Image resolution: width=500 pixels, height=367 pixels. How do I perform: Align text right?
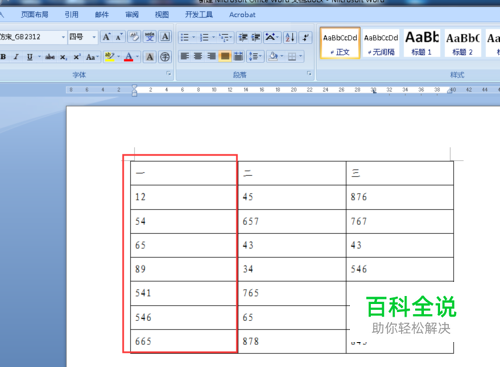(211, 56)
